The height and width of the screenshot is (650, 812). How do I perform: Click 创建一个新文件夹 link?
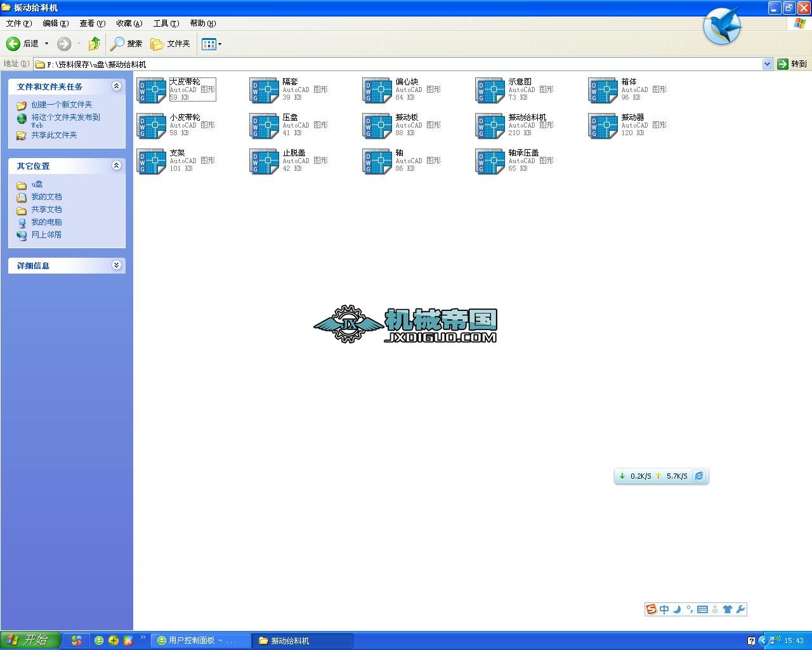pyautogui.click(x=62, y=105)
